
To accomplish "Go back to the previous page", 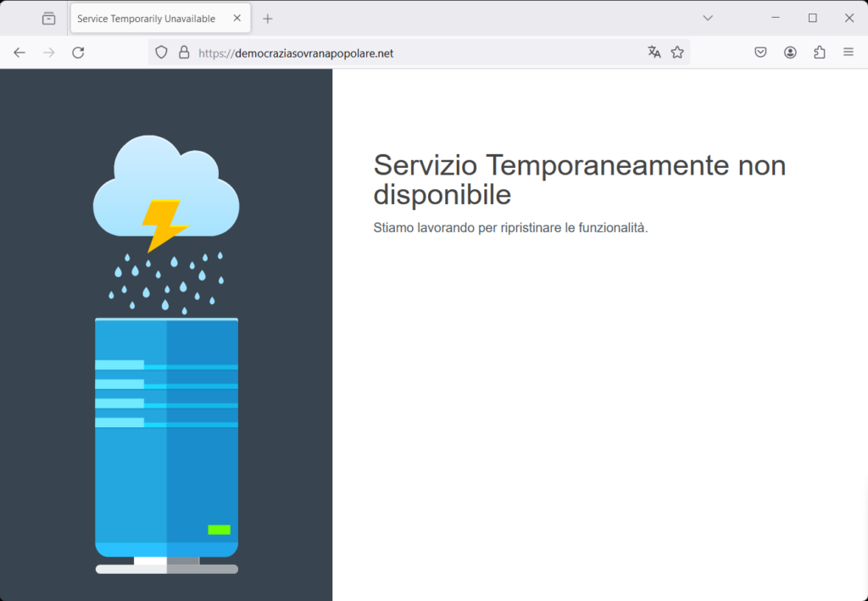I will pos(19,53).
